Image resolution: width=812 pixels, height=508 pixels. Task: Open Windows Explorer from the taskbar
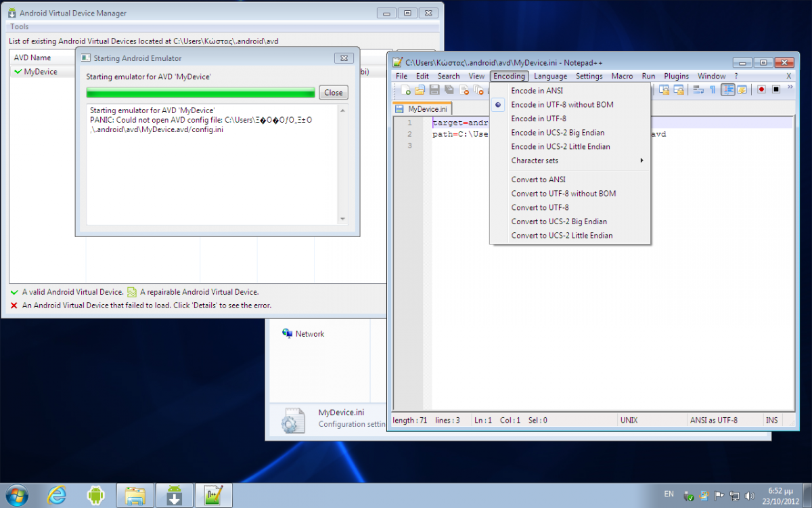coord(135,496)
